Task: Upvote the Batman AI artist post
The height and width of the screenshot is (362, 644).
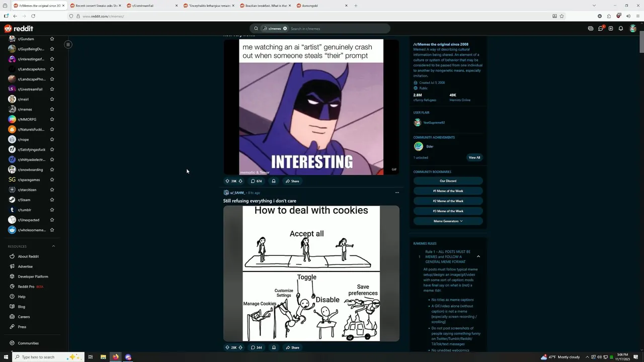Action: tap(227, 181)
